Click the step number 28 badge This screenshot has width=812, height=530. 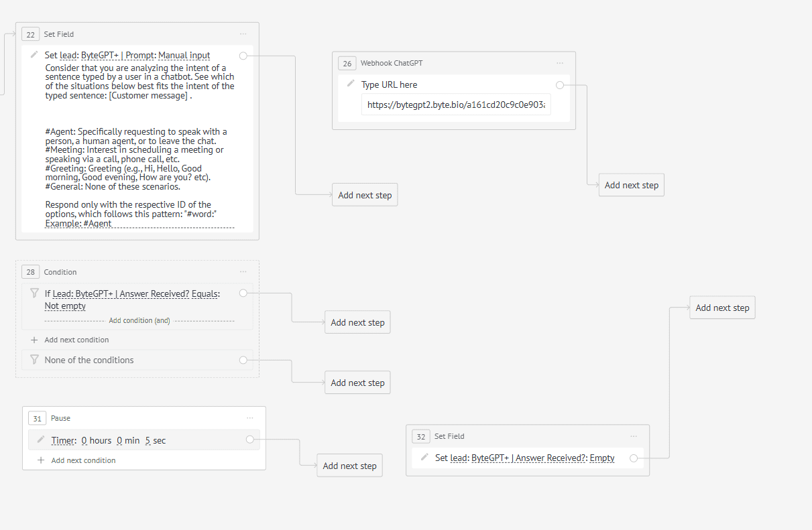click(30, 272)
